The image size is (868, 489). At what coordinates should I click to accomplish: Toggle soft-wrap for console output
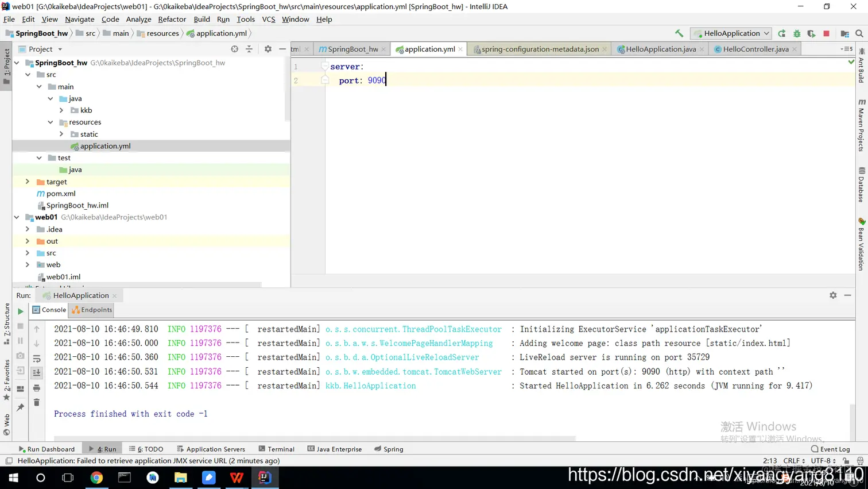pyautogui.click(x=37, y=359)
